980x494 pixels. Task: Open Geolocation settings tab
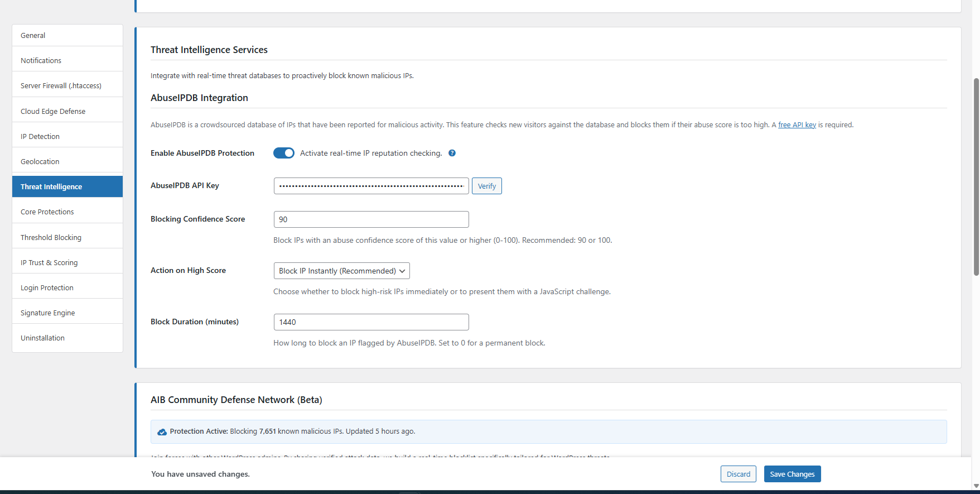(67, 161)
